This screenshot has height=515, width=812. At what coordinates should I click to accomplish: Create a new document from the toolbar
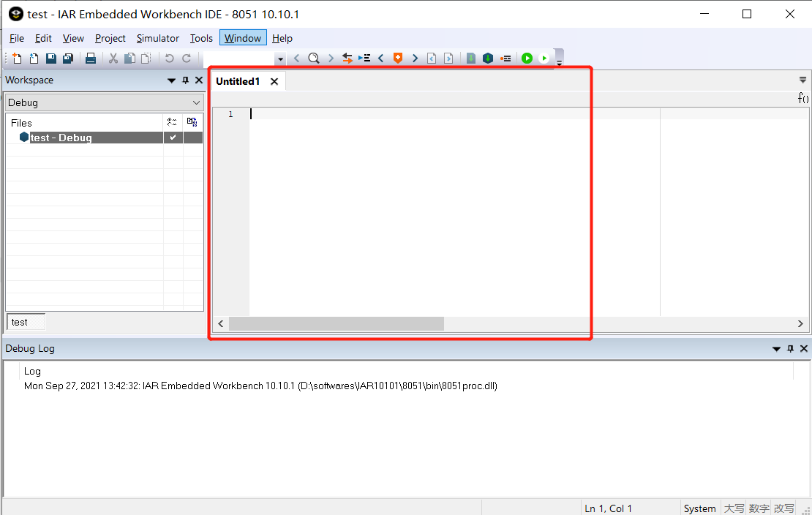pos(17,58)
